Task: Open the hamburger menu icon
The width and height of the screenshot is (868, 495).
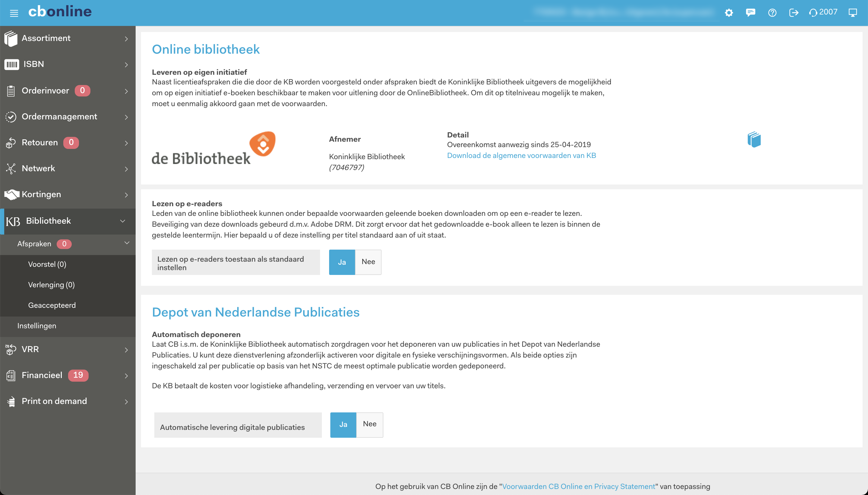Action: [14, 13]
